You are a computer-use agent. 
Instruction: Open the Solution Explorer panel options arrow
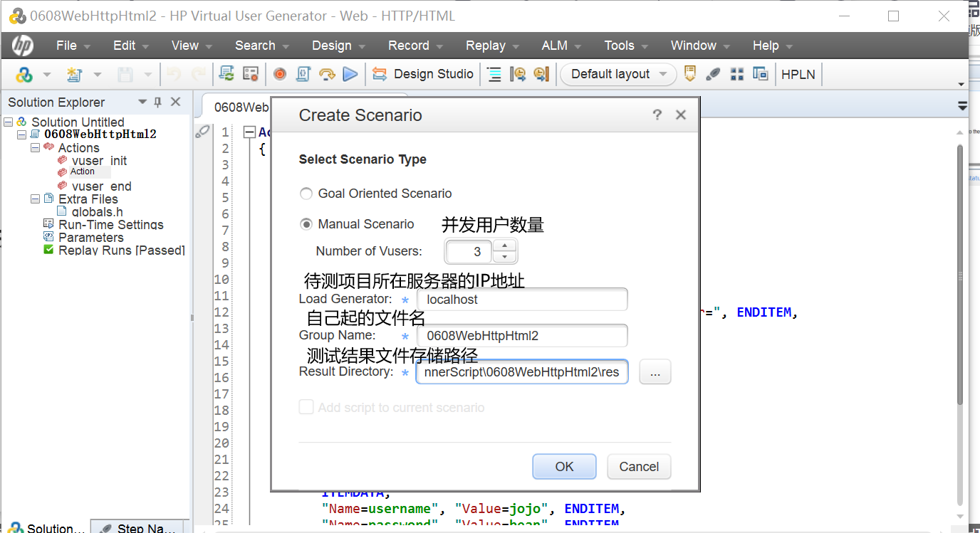tap(142, 102)
